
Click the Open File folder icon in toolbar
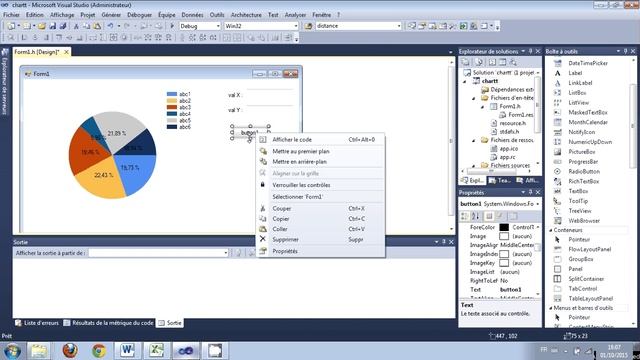pyautogui.click(x=42, y=26)
